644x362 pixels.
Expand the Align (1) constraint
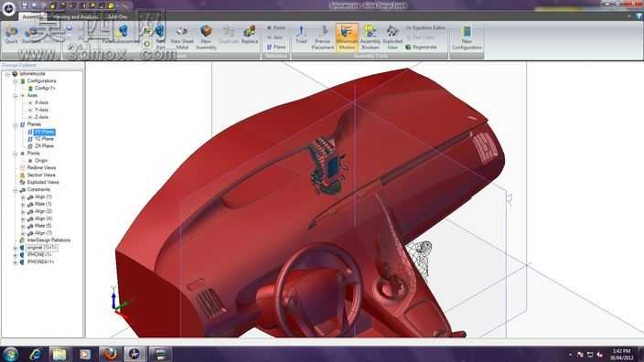click(23, 197)
